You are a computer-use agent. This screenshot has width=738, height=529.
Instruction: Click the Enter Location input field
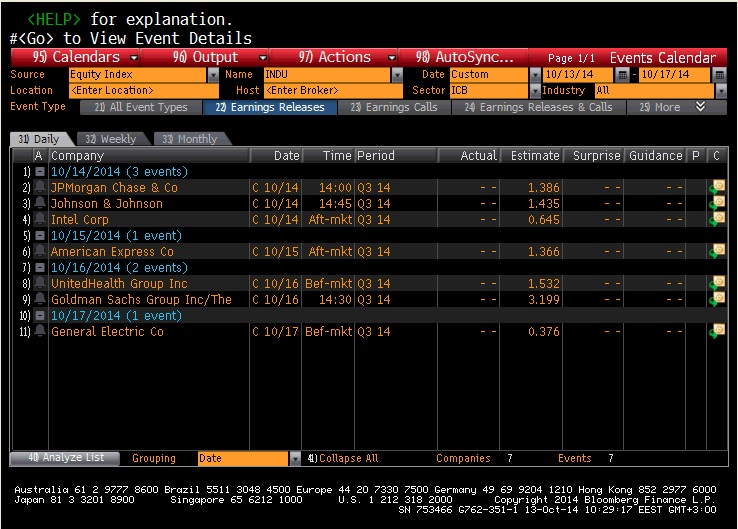[144, 90]
